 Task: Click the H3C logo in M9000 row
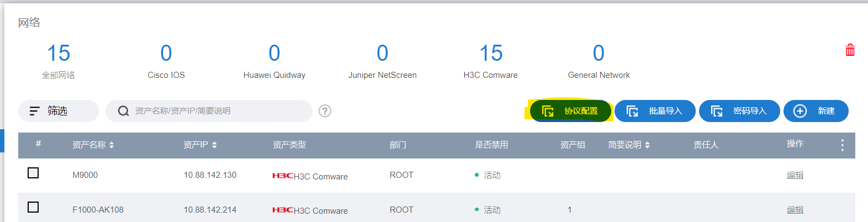coord(282,176)
